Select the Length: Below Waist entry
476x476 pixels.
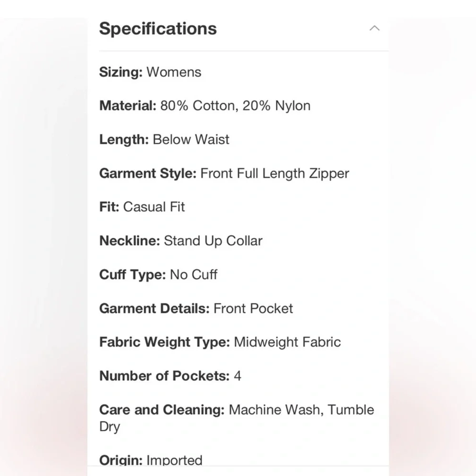tap(164, 139)
